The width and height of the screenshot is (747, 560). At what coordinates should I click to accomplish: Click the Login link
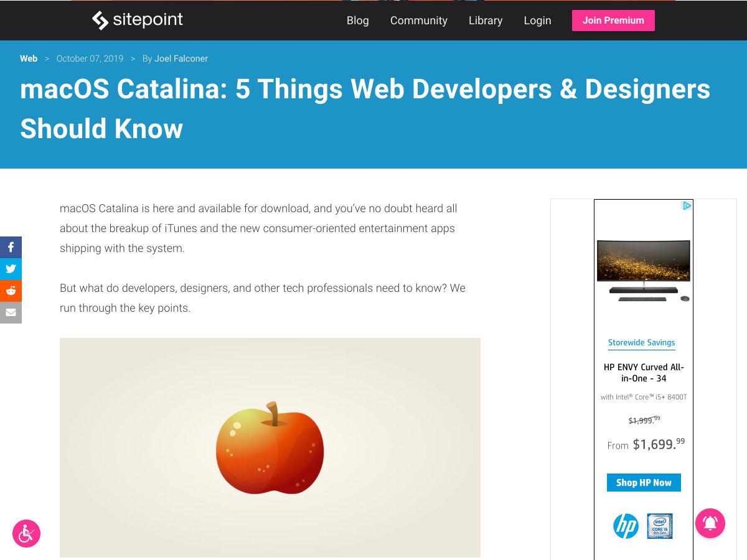(537, 21)
